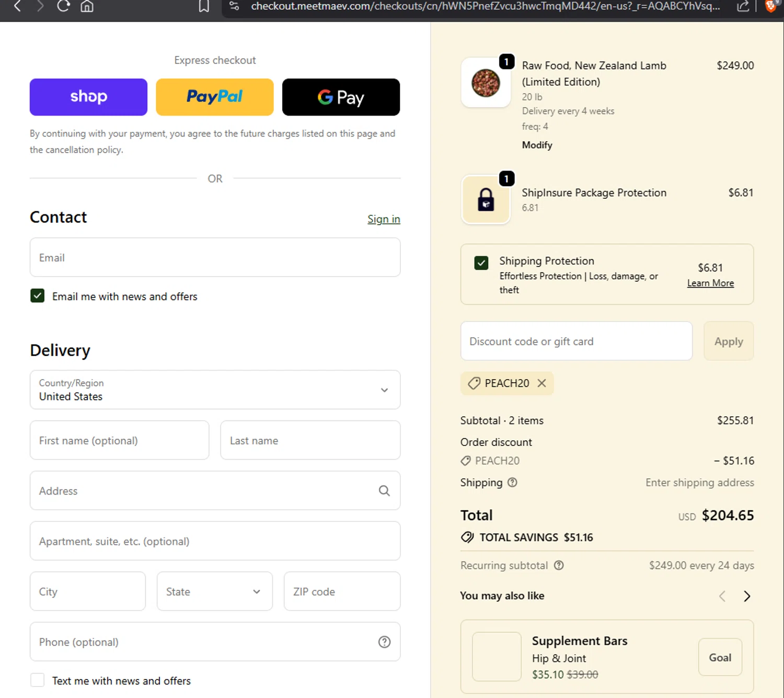Bookmark this page with the bookmark icon

coord(204,6)
